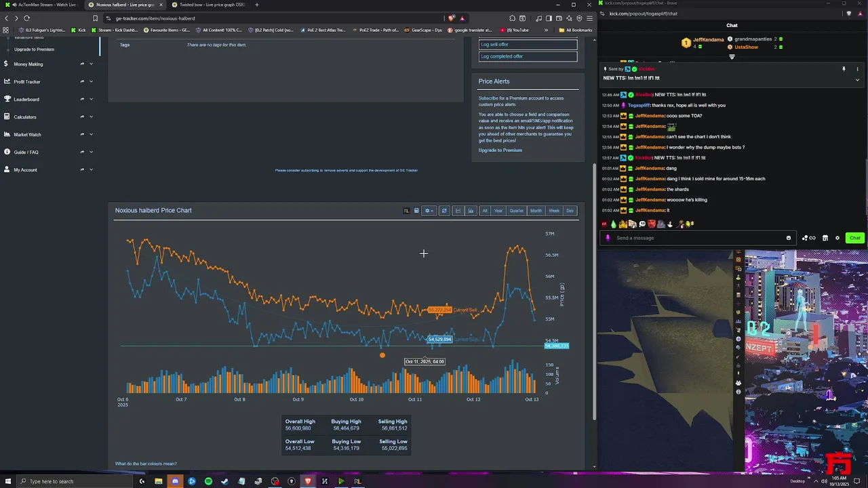Click page vertical scrollbar
The width and height of the screenshot is (868, 488).
tap(595, 291)
